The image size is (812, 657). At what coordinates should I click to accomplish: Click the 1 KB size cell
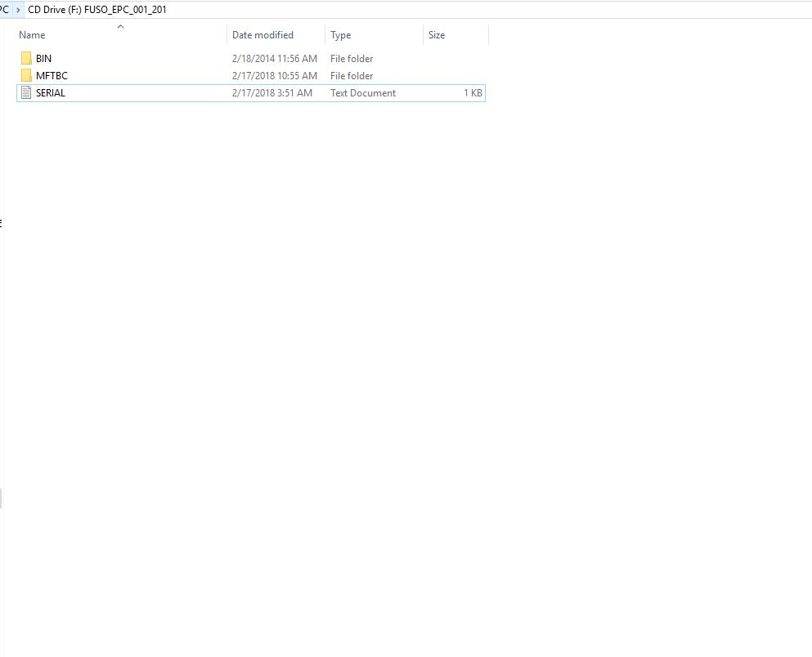[x=473, y=92]
